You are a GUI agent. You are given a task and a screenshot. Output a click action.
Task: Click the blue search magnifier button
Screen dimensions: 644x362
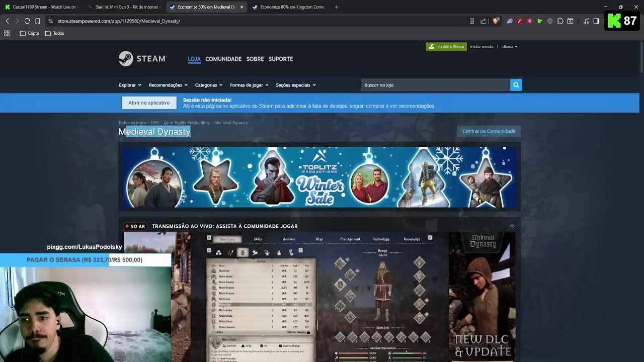click(x=516, y=85)
